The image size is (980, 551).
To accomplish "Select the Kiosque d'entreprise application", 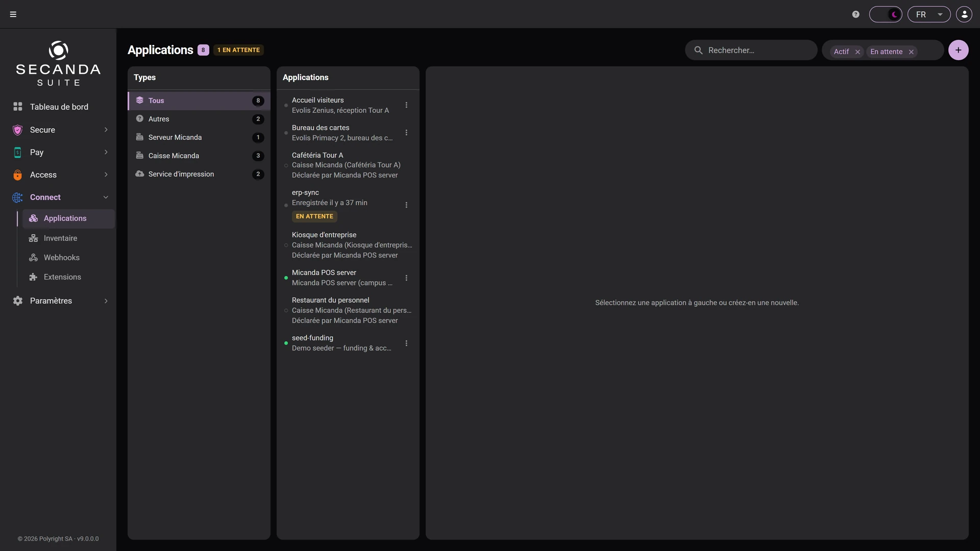I will (348, 245).
